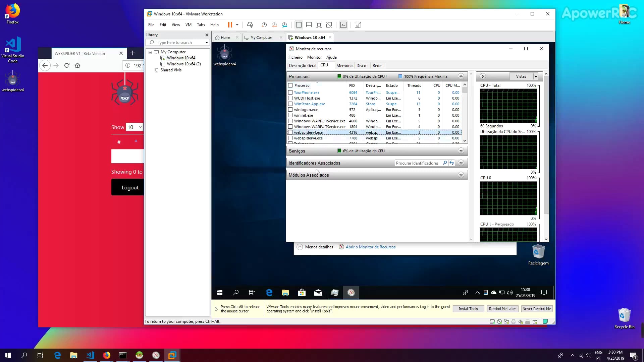Open the Show entries dropdown set to 10
The width and height of the screenshot is (644, 362).
click(x=134, y=127)
